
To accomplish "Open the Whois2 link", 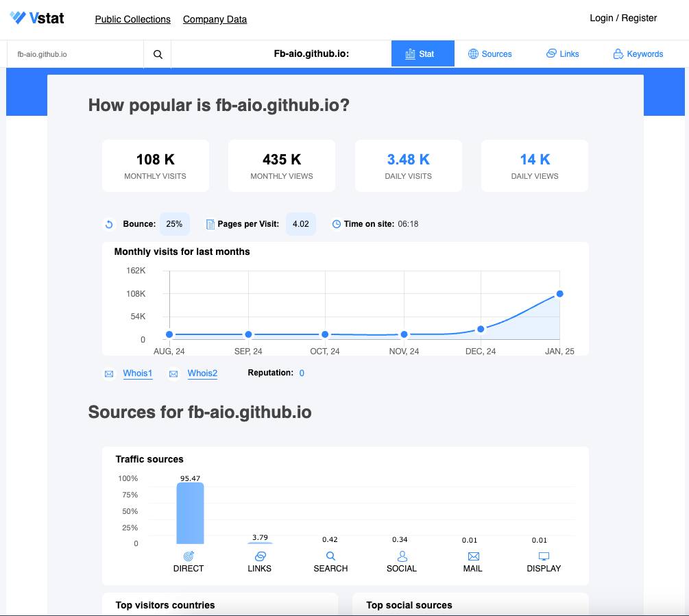I will pos(202,373).
